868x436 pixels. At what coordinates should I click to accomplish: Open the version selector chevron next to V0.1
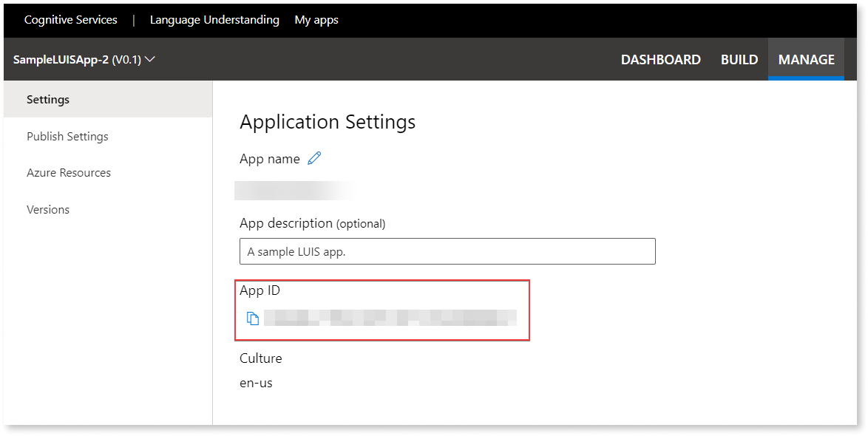coord(150,59)
